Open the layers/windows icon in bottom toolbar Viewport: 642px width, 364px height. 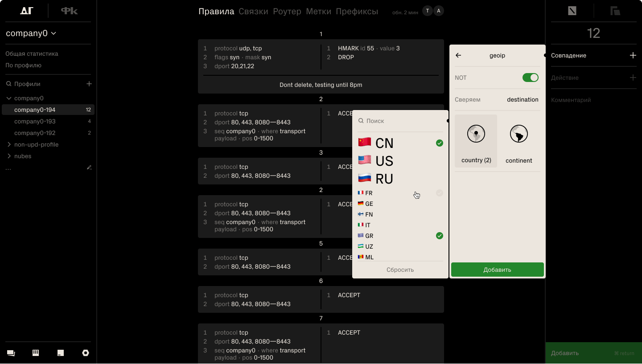coord(11,353)
